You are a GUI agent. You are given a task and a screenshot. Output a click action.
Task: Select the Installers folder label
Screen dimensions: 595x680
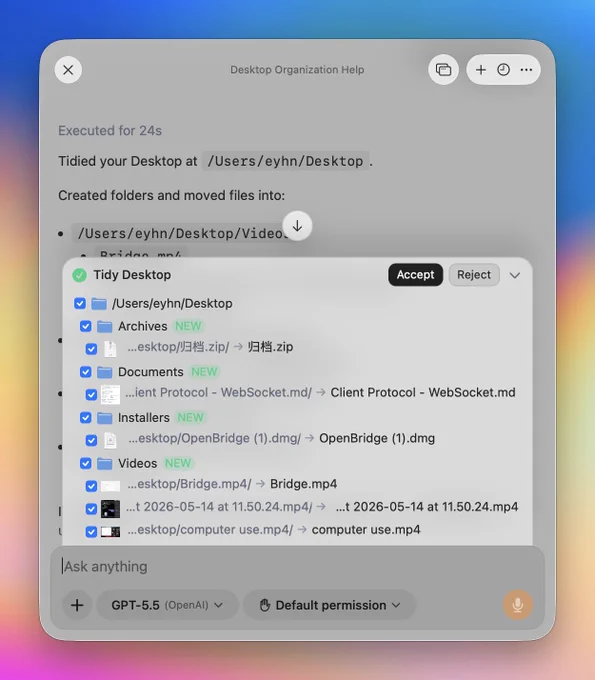(144, 418)
